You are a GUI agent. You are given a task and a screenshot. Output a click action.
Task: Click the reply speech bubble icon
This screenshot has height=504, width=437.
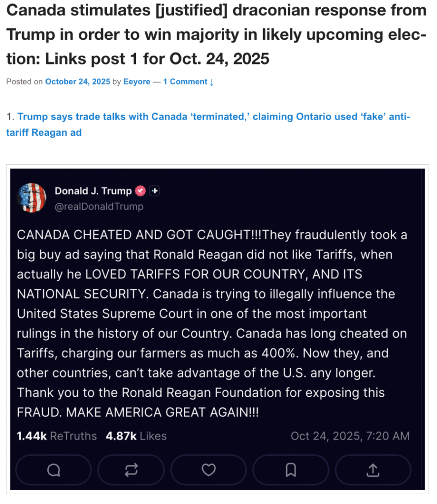tap(53, 470)
